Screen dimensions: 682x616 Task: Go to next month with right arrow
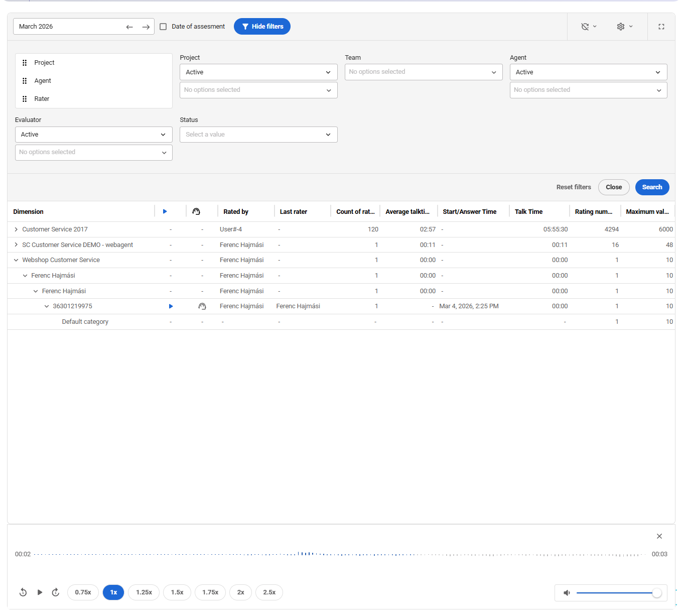146,27
